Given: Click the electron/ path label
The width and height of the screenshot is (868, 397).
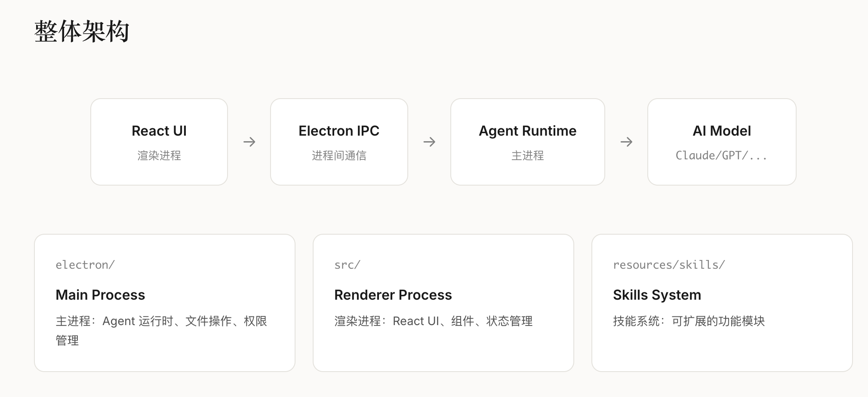Looking at the screenshot, I should [85, 265].
